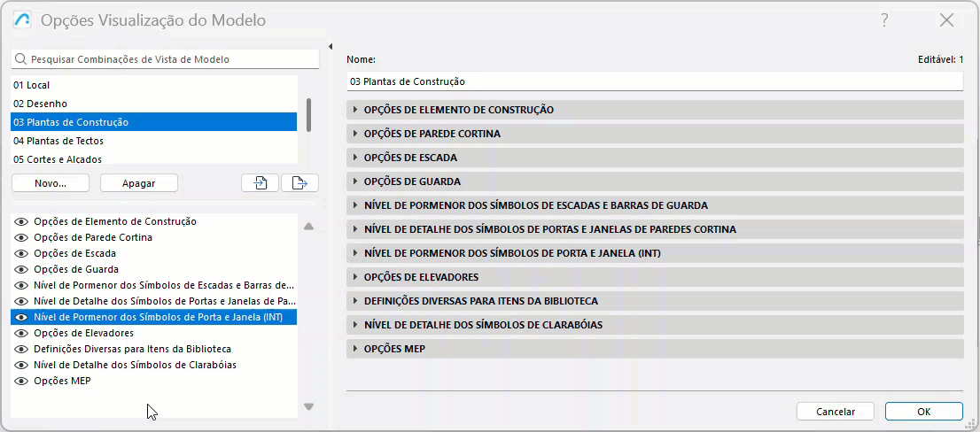Click the Nome text field

pyautogui.click(x=655, y=81)
